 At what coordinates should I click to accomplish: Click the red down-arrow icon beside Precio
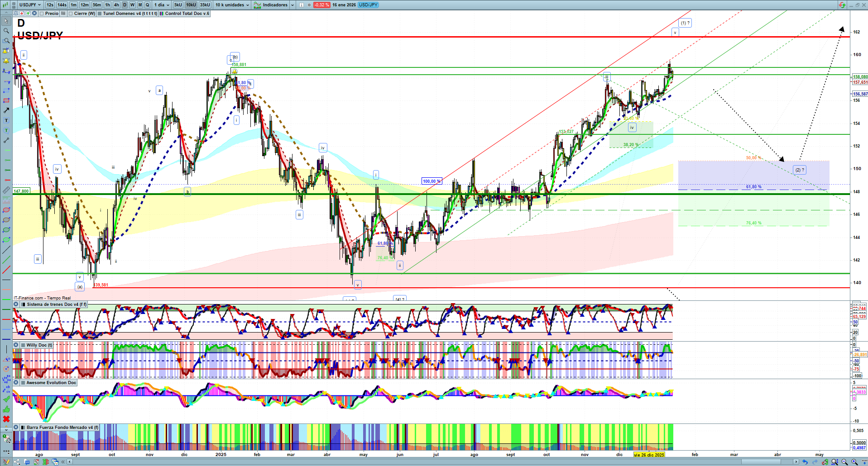22,14
